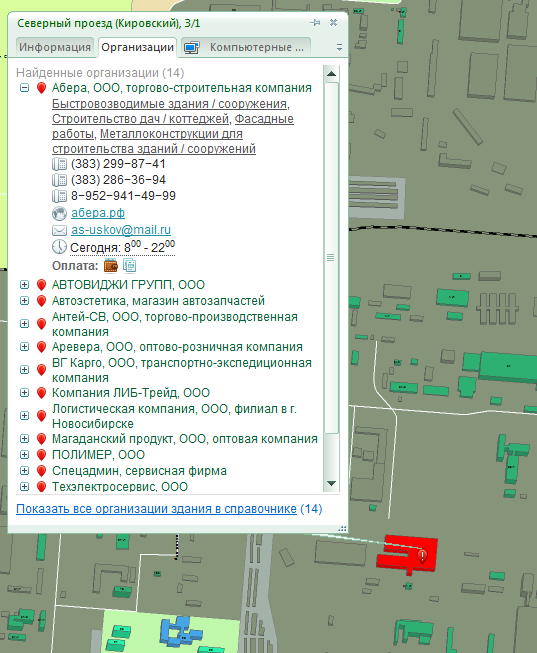Screen dimensions: 537x653
Task: Click the clock icon beside today's hours
Action: tap(59, 247)
